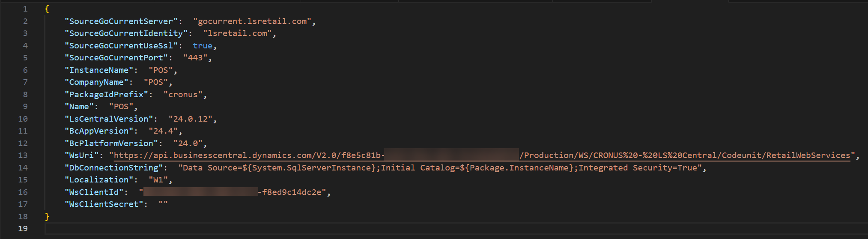This screenshot has height=239, width=868.
Task: Place cursor in the "InstanceName" key
Action: pyautogui.click(x=98, y=70)
